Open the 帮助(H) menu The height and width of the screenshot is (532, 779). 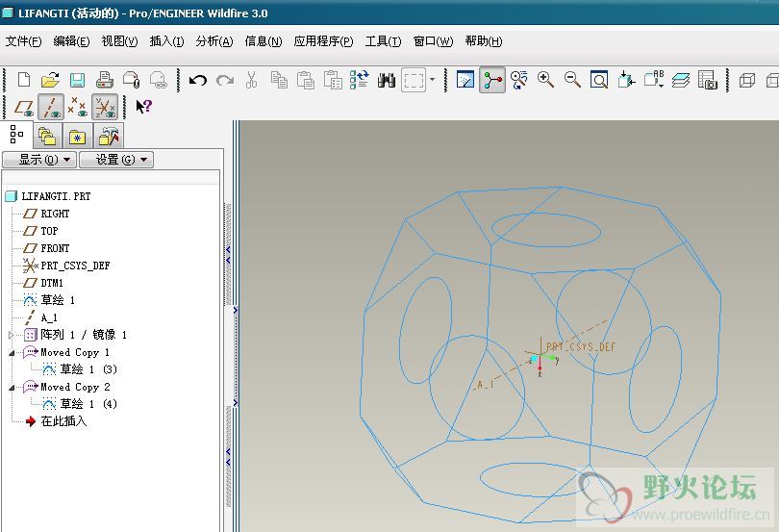tap(484, 41)
